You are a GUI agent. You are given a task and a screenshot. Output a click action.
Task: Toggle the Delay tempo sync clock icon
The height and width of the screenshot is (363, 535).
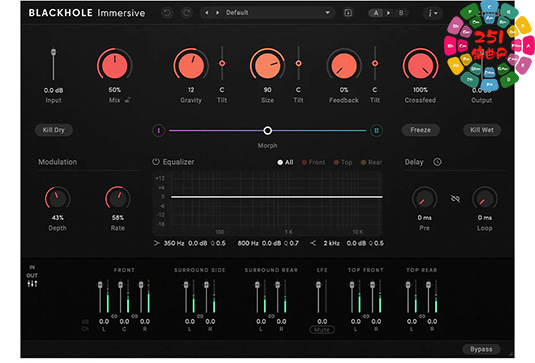(437, 162)
